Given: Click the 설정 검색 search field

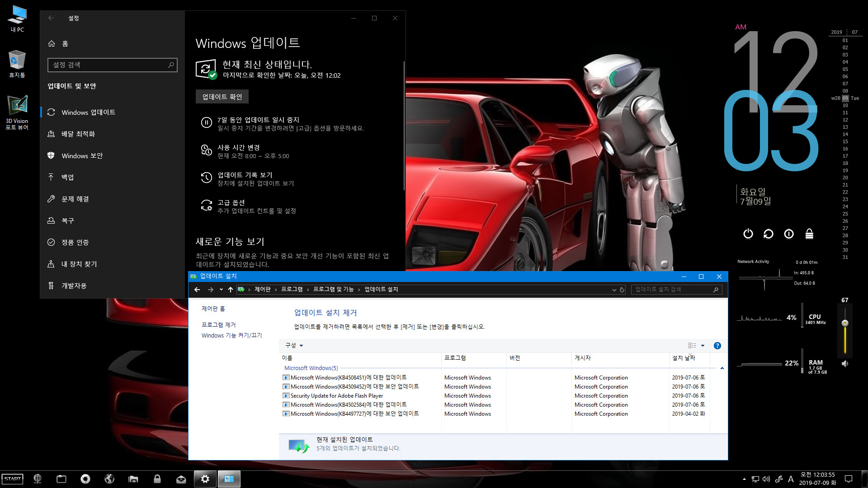Looking at the screenshot, I should [x=112, y=65].
